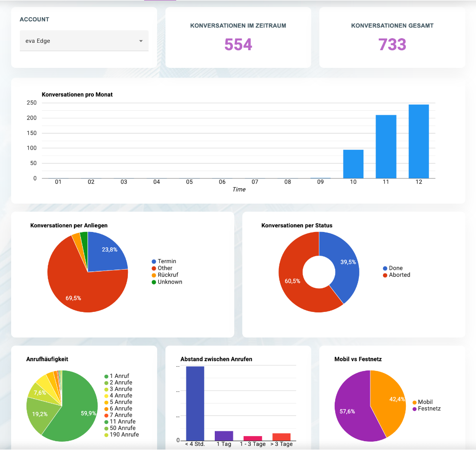Click the 190 Anrufe legend marker
Viewport: 476px width, 450px height.
coord(106,434)
